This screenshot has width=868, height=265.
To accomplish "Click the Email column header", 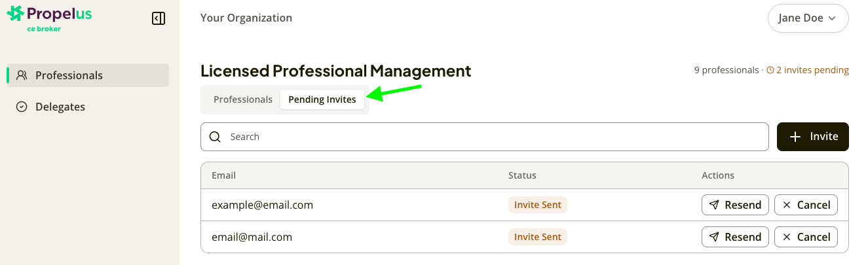I will 223,175.
